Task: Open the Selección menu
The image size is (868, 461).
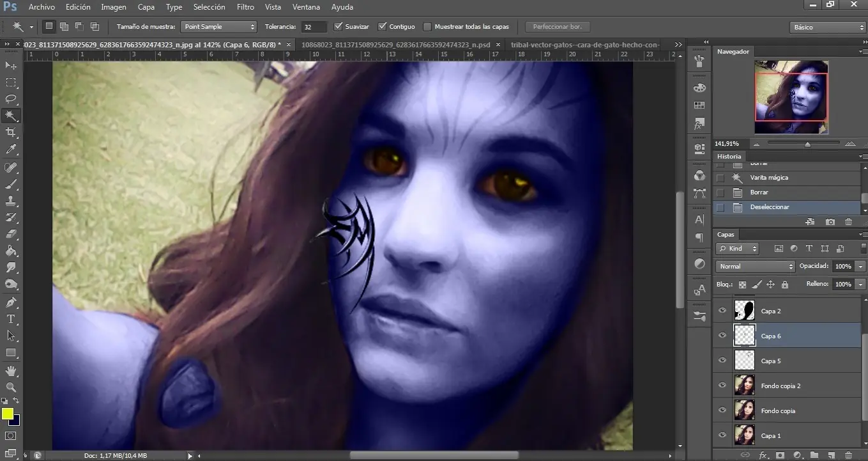Action: [209, 7]
